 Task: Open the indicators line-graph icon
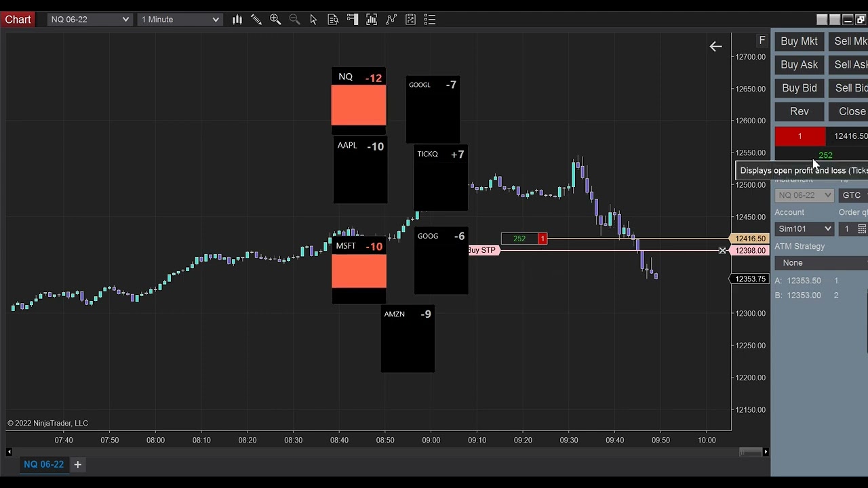[391, 20]
